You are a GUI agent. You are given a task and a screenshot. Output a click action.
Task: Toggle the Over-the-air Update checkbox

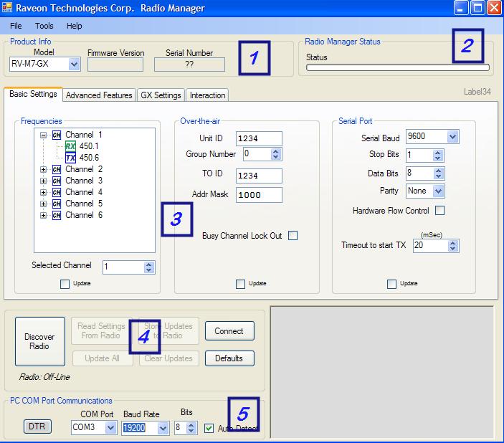[240, 284]
